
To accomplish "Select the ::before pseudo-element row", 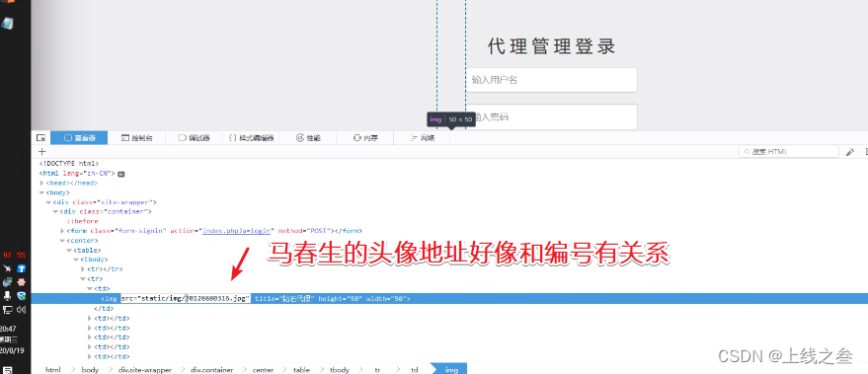I will (83, 221).
